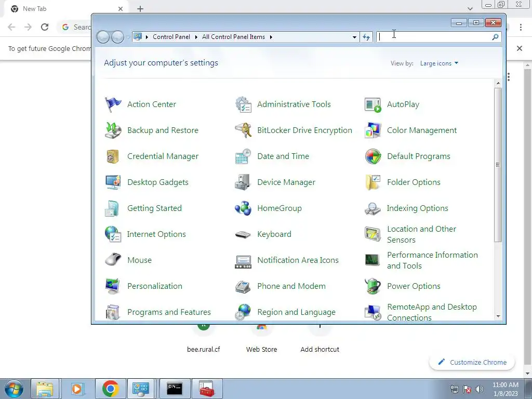The image size is (532, 399).
Task: Open the Keyboard icon
Action: (243, 234)
